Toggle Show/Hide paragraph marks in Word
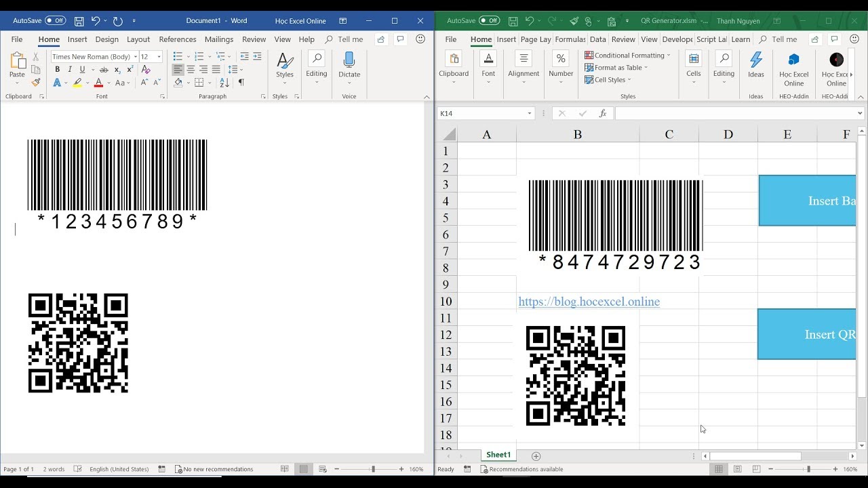Viewport: 868px width, 488px height. click(x=241, y=83)
